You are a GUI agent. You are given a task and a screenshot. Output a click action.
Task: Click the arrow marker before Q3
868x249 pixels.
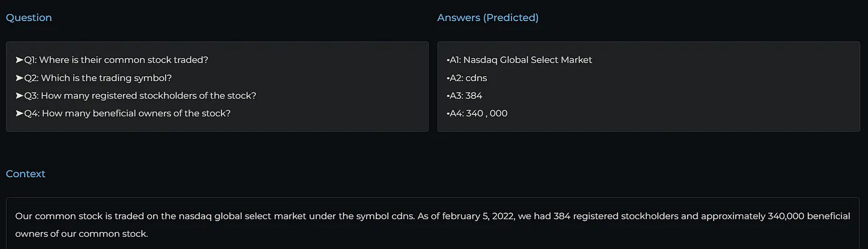pos(19,96)
